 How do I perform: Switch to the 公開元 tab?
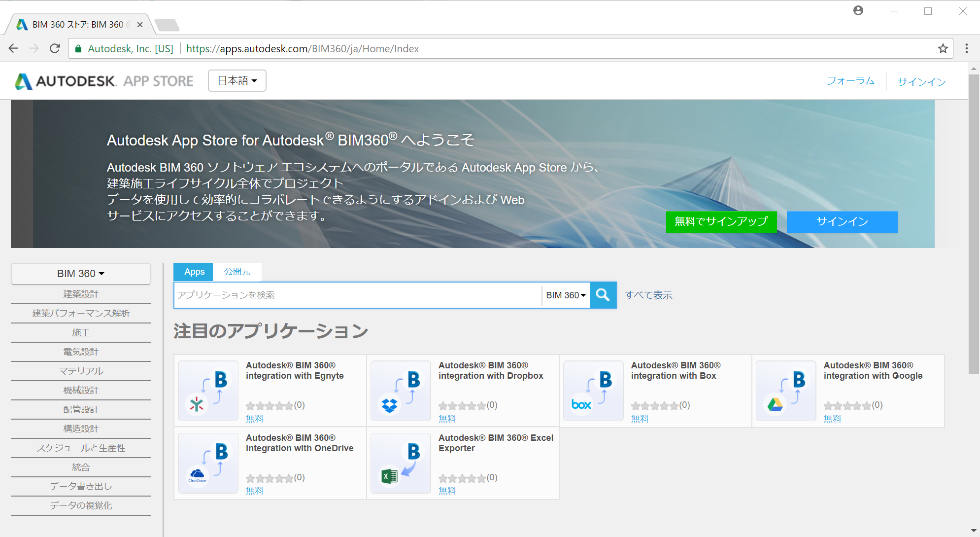[237, 272]
